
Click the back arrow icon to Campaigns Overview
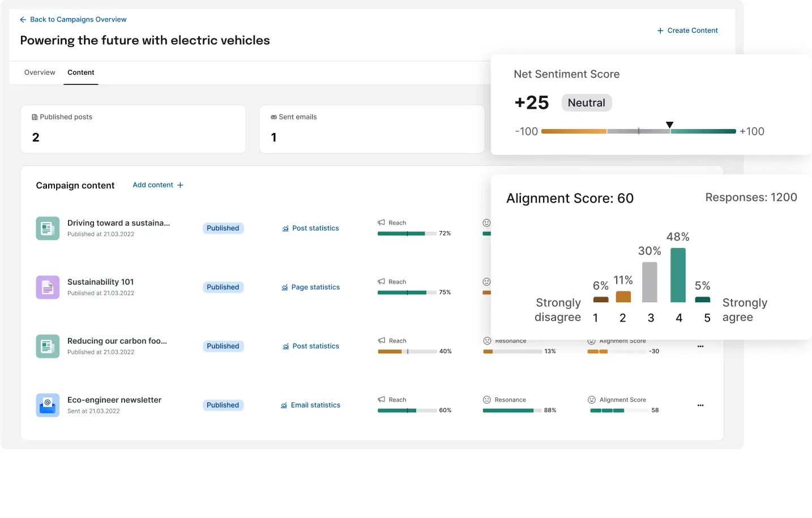[23, 19]
